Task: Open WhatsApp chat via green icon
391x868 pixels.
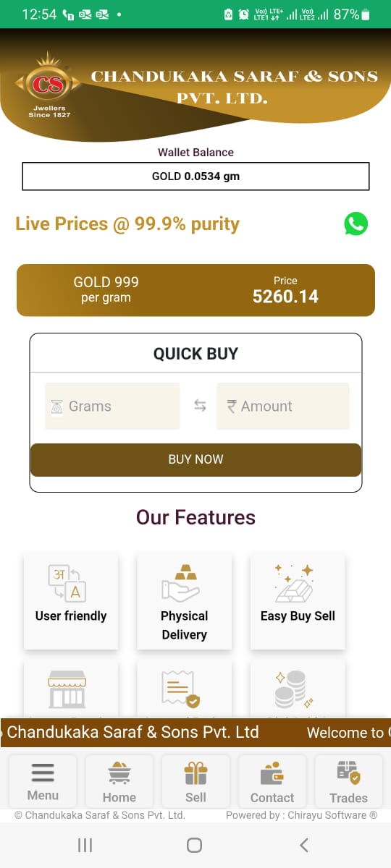Action: point(356,224)
